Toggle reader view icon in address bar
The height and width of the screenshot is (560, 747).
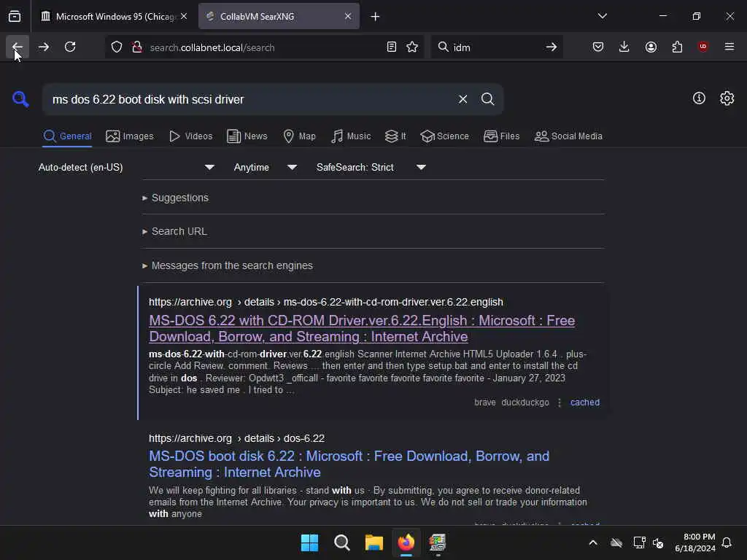tap(392, 47)
